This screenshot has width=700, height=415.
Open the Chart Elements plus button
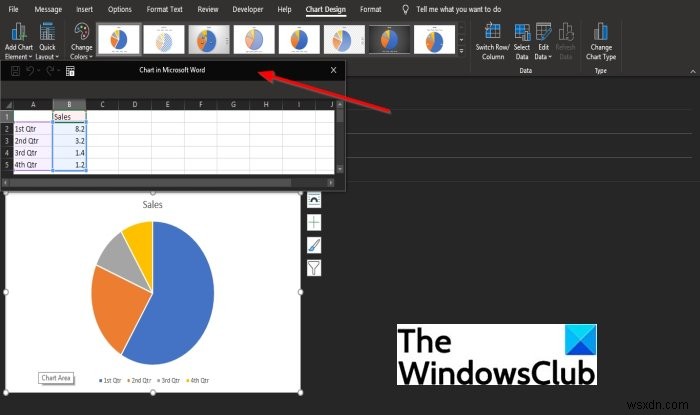(x=314, y=222)
